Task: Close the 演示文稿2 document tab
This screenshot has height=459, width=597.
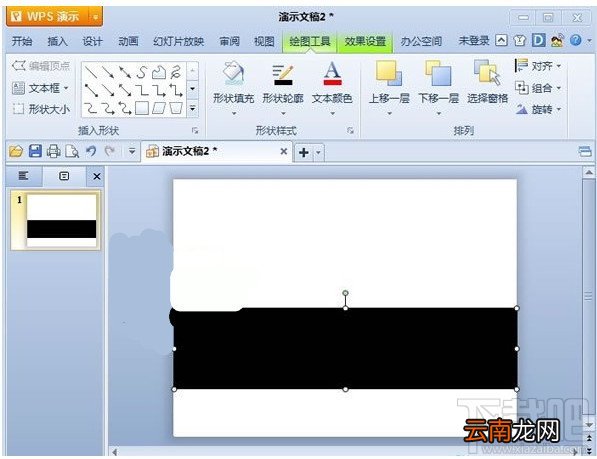Action: pos(283,151)
